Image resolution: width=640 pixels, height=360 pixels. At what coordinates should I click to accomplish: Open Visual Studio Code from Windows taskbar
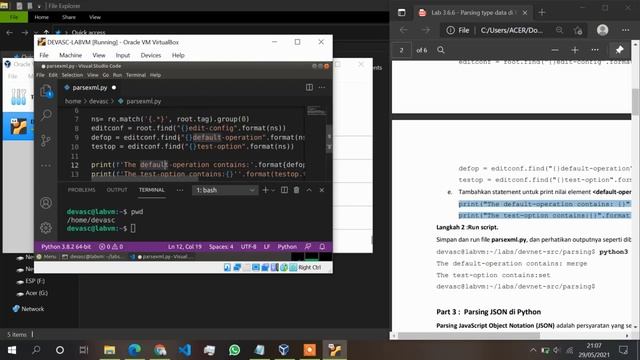pyautogui.click(x=184, y=350)
